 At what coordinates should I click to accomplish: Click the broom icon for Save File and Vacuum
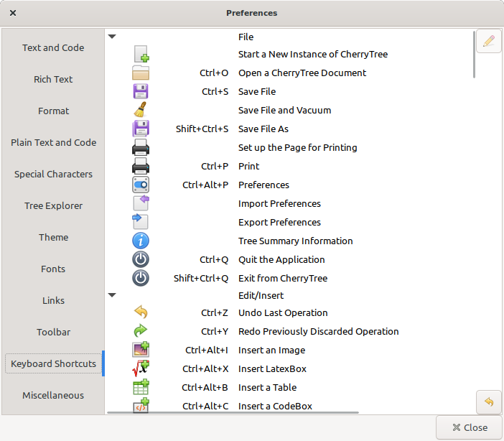pyautogui.click(x=141, y=110)
